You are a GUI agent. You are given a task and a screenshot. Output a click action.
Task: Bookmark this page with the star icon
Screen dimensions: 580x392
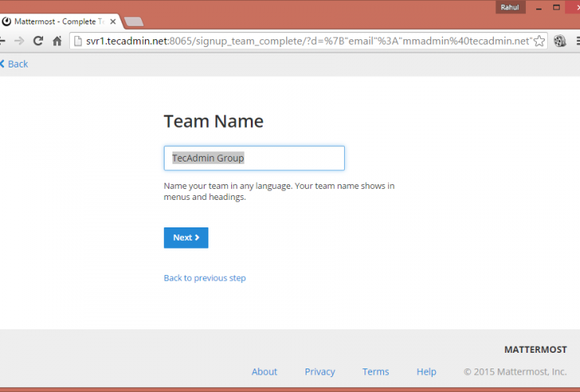pyautogui.click(x=538, y=42)
